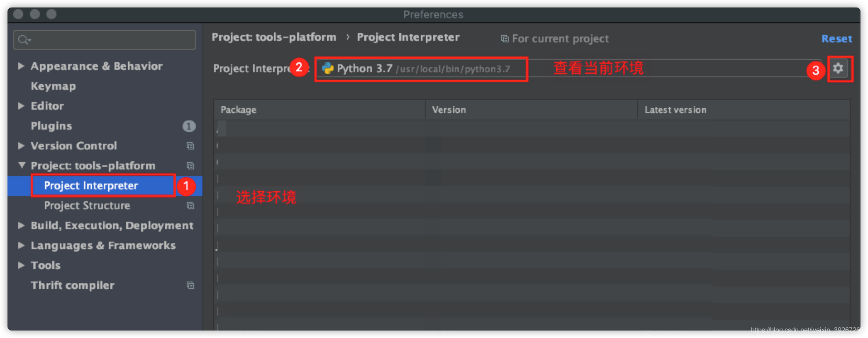Select Version Control in sidebar
The height and width of the screenshot is (338, 868).
click(74, 146)
